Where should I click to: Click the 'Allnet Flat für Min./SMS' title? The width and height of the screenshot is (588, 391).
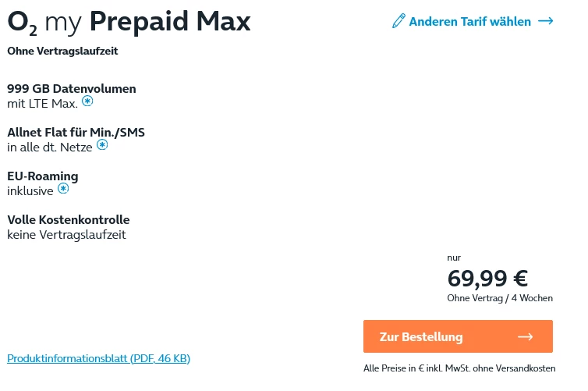[76, 132]
